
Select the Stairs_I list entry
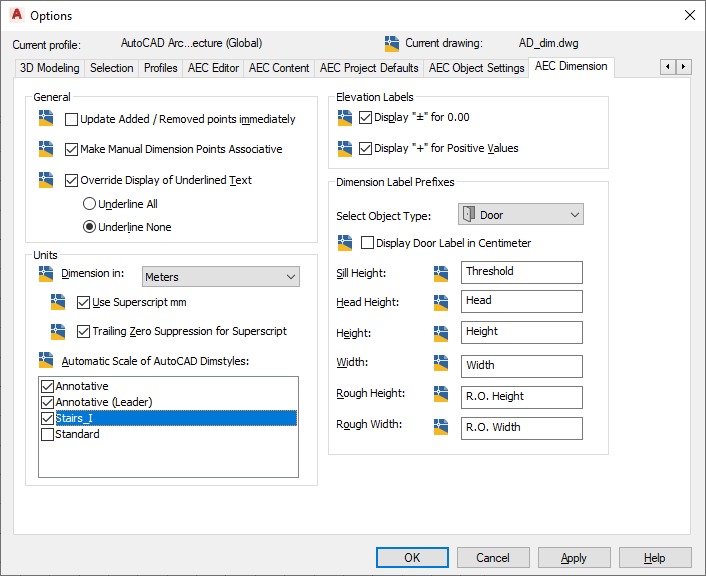(176, 418)
